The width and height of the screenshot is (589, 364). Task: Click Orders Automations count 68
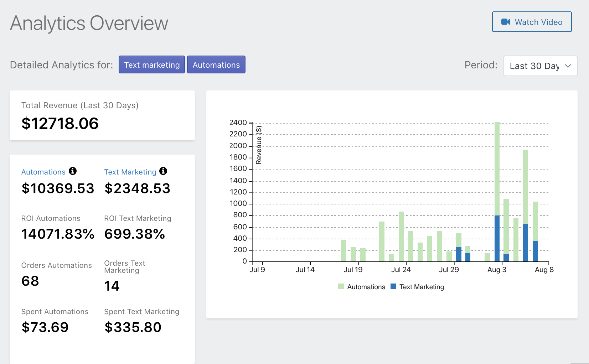pos(30,281)
